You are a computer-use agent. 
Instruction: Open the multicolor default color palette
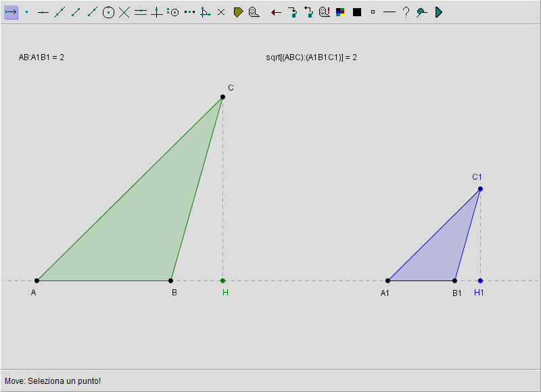pos(340,12)
